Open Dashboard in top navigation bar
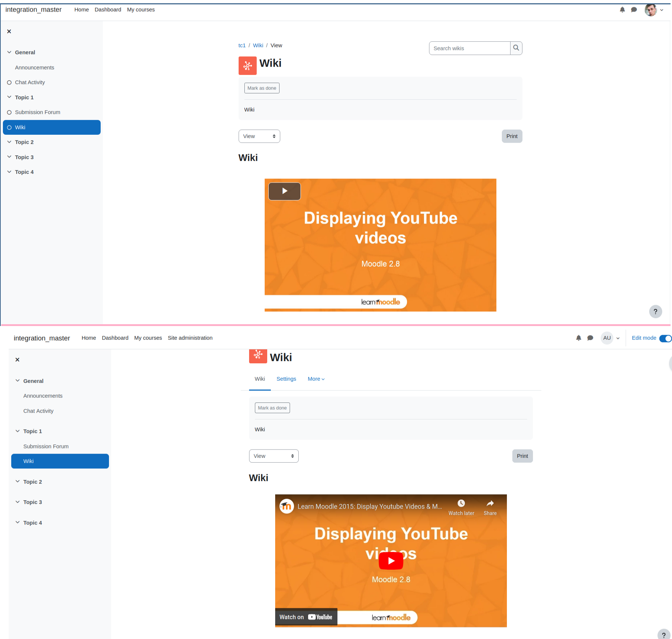The width and height of the screenshot is (672, 639). [x=108, y=10]
